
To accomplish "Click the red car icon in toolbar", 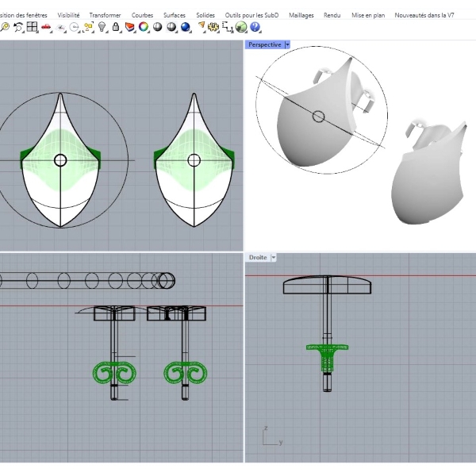I will [46, 27].
